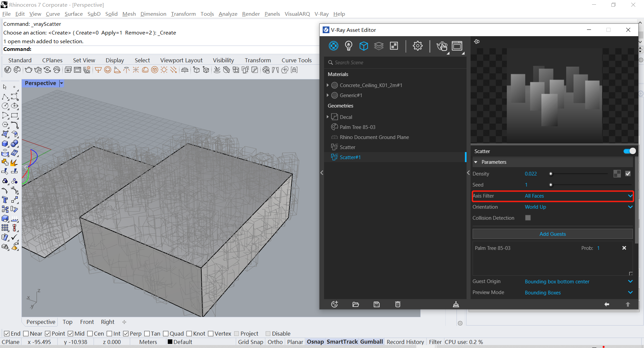This screenshot has height=348, width=644.
Task: Open the Render Elements layers icon
Action: pyautogui.click(x=379, y=46)
